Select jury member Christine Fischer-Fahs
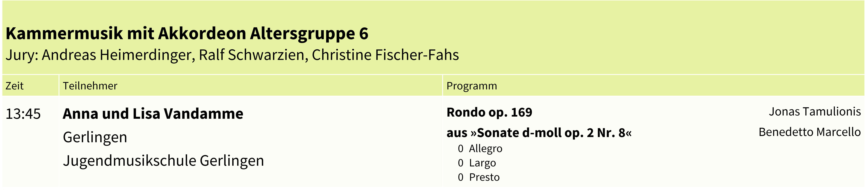The image size is (868, 190). [385, 55]
